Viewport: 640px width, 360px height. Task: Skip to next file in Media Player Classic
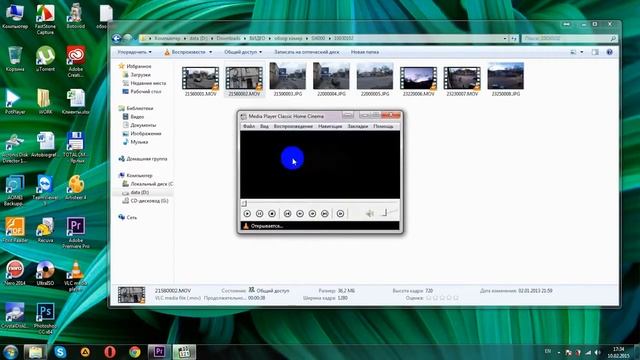(x=324, y=213)
